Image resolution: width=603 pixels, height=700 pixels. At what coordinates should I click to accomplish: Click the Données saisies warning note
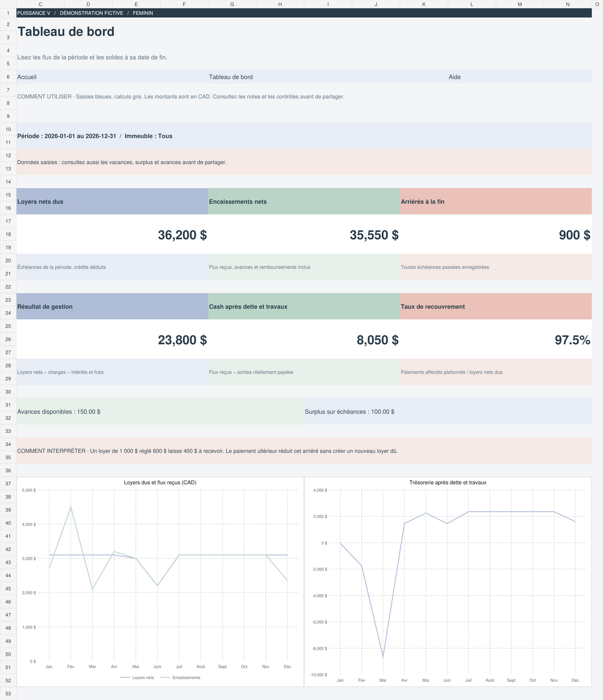coord(304,162)
